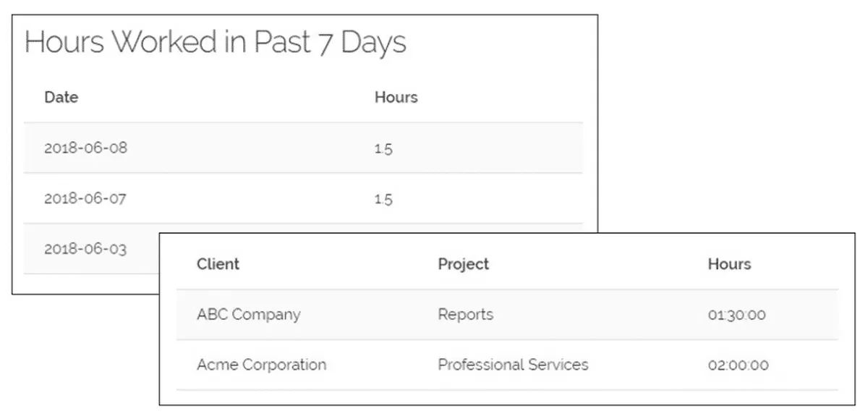Image resolution: width=868 pixels, height=419 pixels.
Task: Select the 2018-06-07 date cell
Action: (x=85, y=198)
